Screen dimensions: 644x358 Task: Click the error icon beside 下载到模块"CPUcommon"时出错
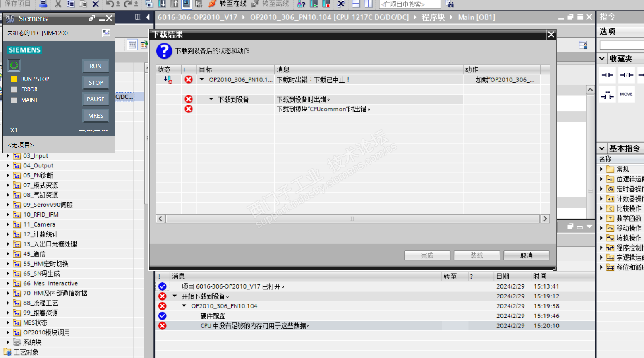[x=189, y=109]
